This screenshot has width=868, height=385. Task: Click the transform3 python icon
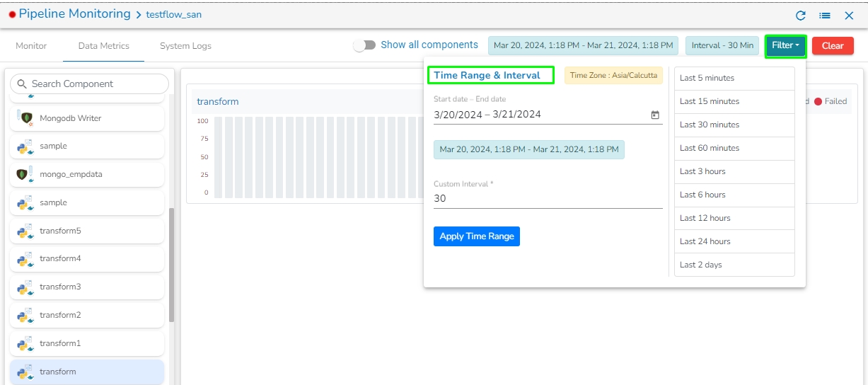(25, 287)
